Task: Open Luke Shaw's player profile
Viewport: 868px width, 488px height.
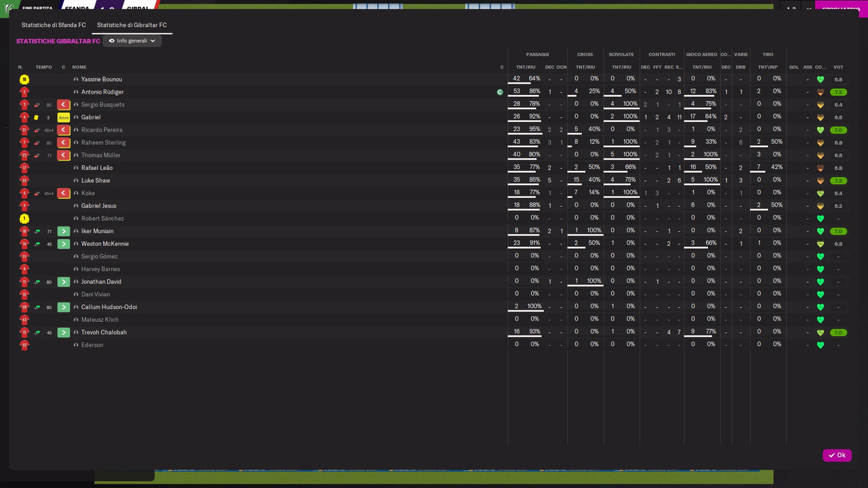Action: tap(96, 180)
